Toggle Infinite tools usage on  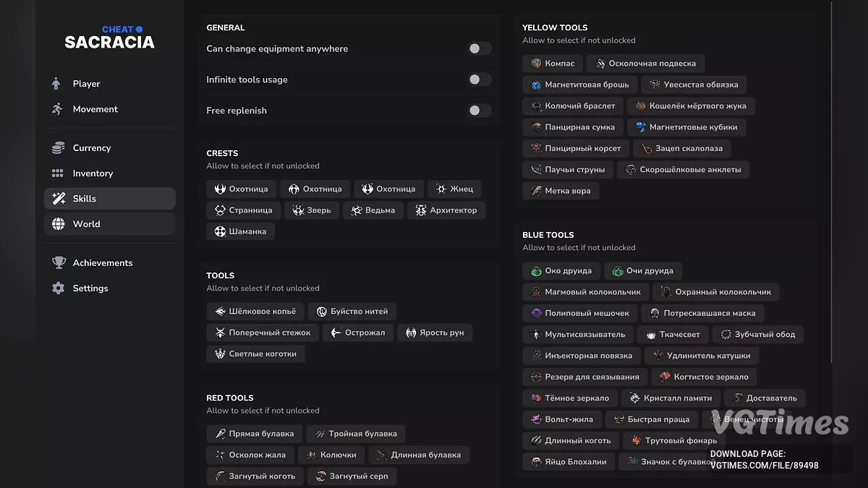click(480, 80)
